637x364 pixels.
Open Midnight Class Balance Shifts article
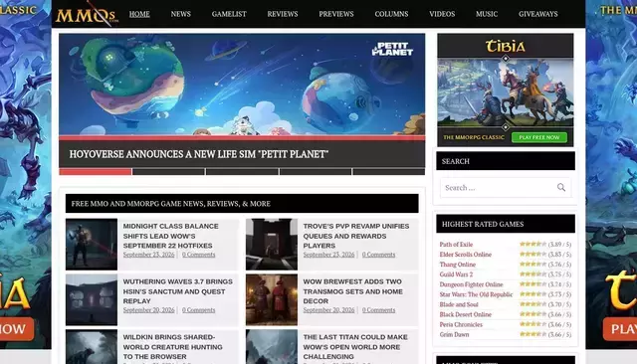coord(170,236)
